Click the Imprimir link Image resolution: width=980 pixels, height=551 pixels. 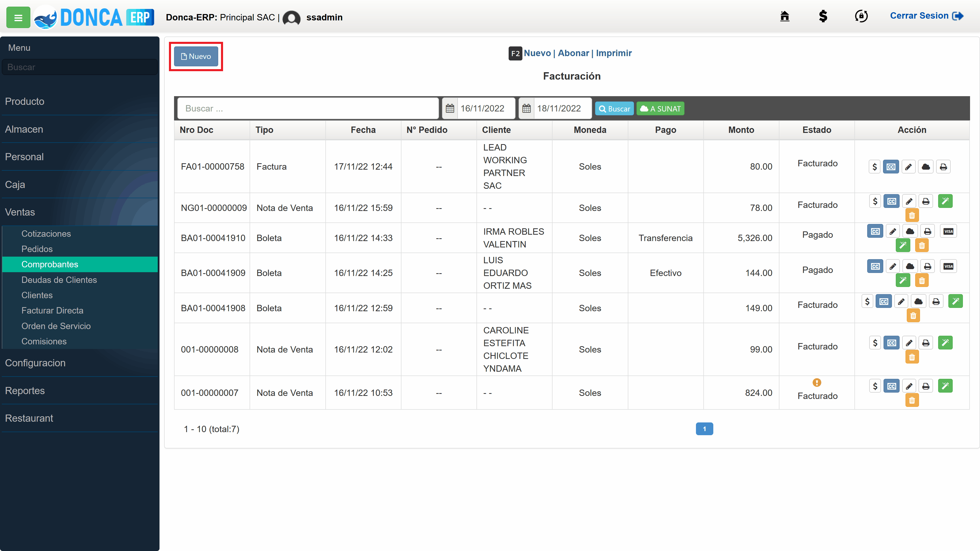pyautogui.click(x=614, y=53)
